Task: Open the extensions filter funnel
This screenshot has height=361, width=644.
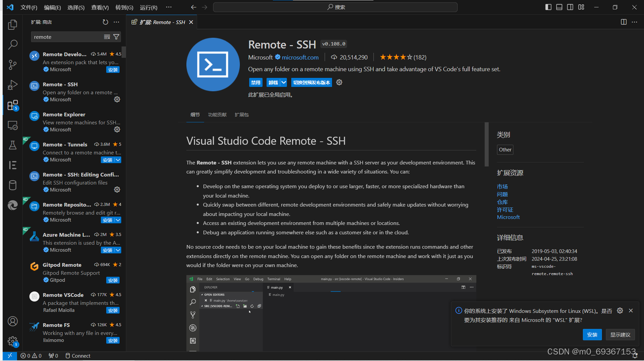Action: point(116,37)
